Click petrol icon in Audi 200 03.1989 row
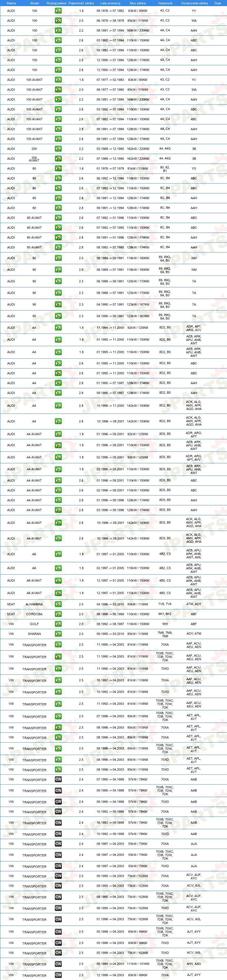The width and height of the screenshot is (227, 980). [58, 149]
